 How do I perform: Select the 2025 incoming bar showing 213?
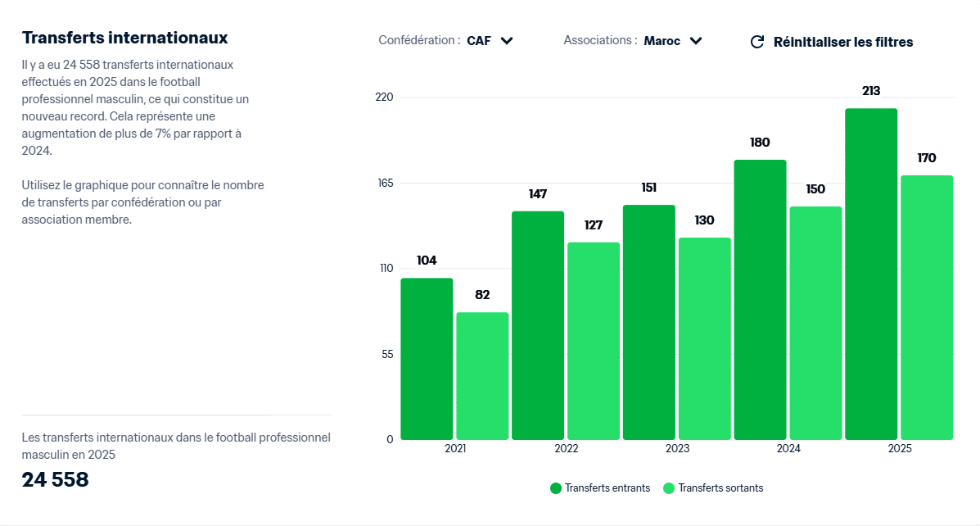871,274
